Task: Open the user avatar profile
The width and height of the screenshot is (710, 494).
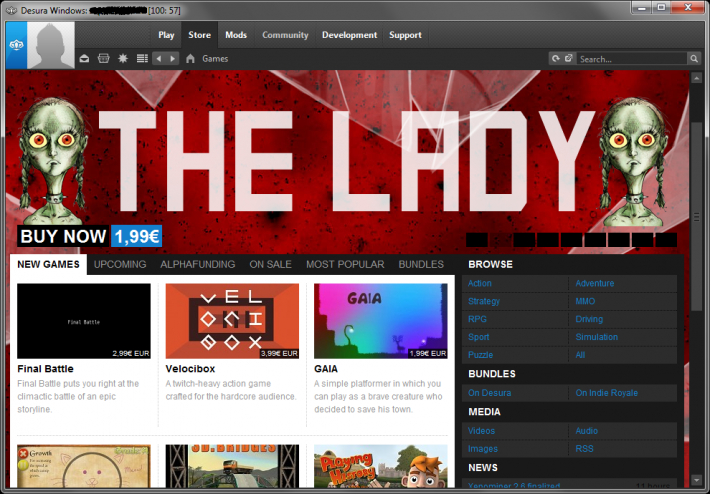Action: 51,45
